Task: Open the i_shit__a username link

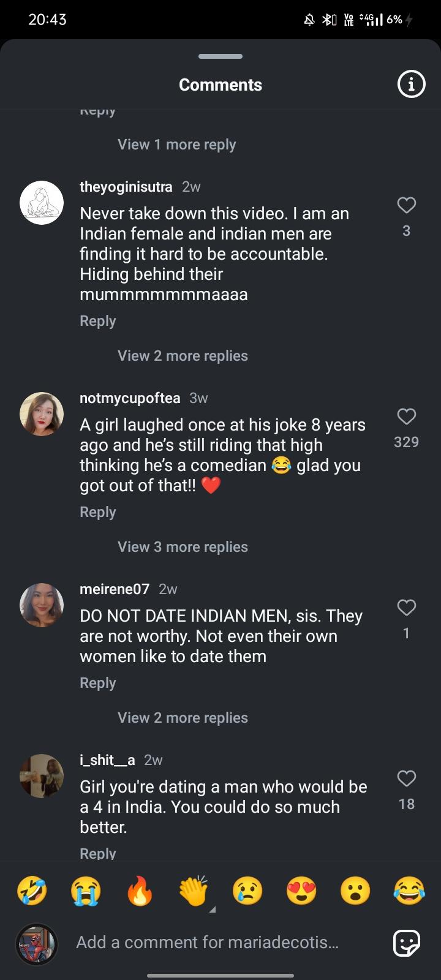Action: coord(107,760)
